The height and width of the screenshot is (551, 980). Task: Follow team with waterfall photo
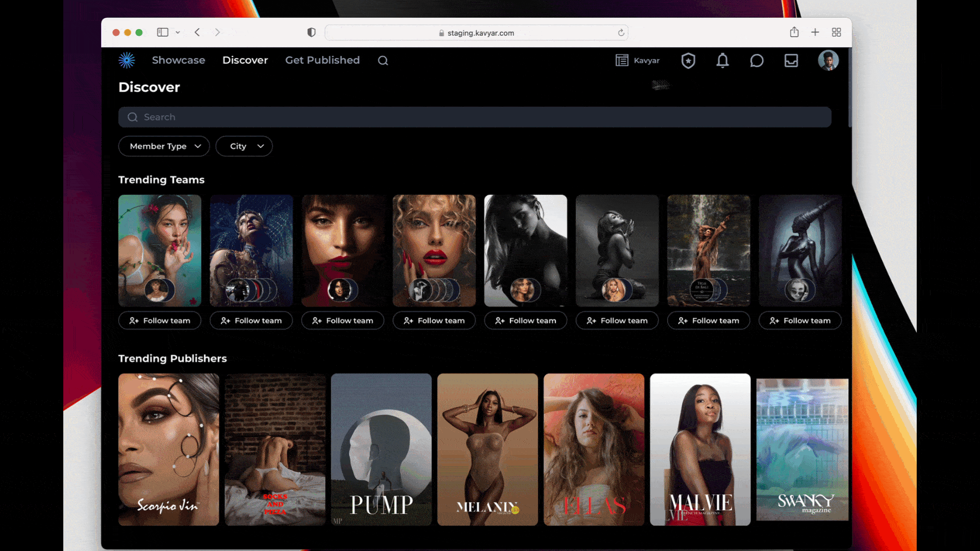click(x=708, y=321)
